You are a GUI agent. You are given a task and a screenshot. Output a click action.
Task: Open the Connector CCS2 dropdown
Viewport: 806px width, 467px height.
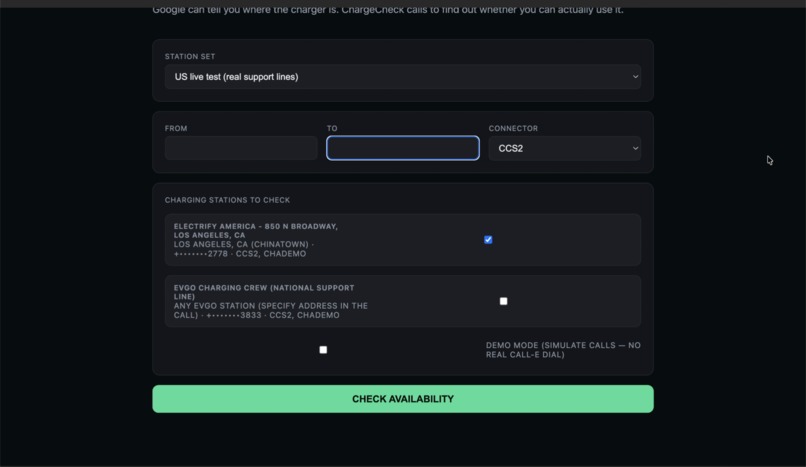point(564,148)
